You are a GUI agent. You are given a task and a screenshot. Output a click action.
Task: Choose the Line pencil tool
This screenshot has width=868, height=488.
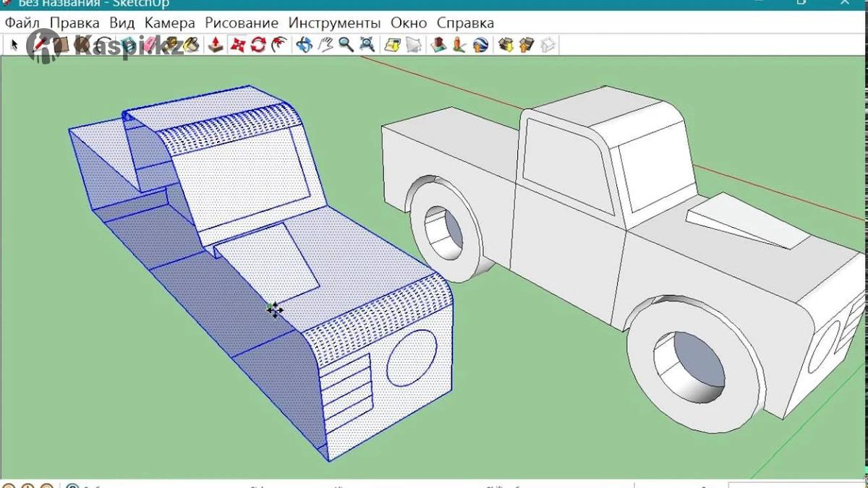point(39,45)
